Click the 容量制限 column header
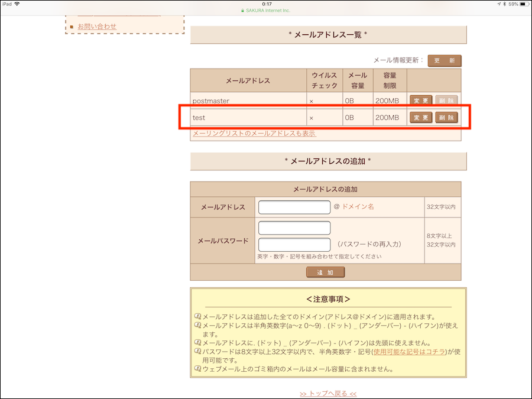The image size is (532, 399). 390,80
